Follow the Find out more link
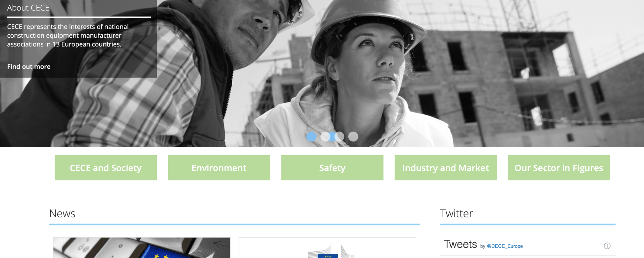This screenshot has height=258, width=644. pyautogui.click(x=29, y=67)
